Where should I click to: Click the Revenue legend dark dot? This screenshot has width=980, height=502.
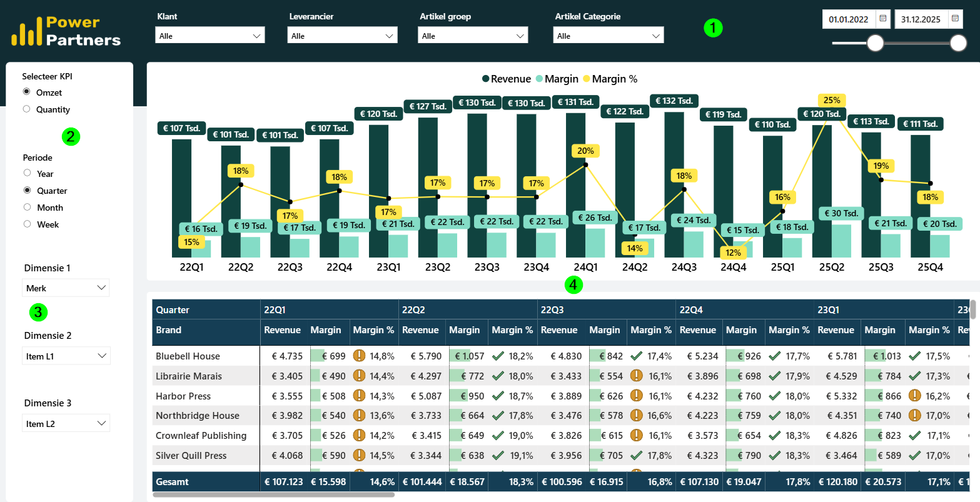485,79
